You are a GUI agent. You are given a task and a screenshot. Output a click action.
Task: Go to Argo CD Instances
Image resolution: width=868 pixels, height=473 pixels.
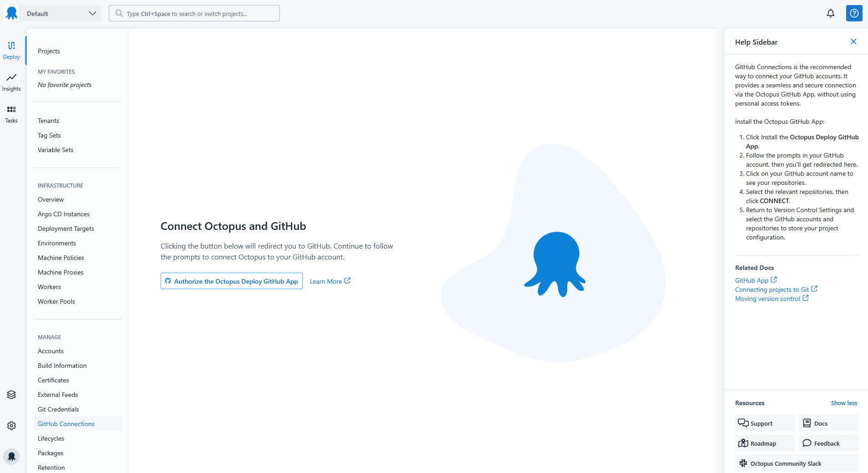pos(64,214)
